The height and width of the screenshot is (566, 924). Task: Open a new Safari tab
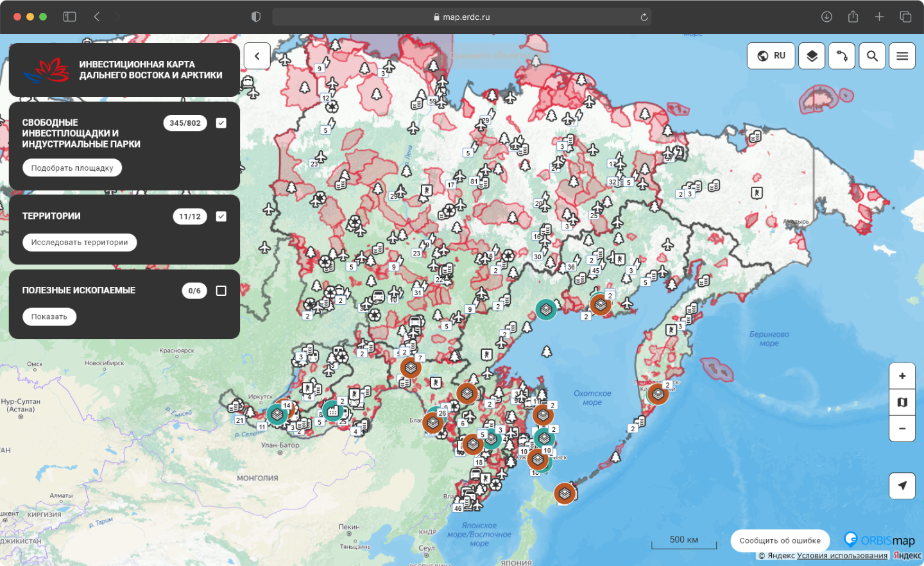coord(879,17)
